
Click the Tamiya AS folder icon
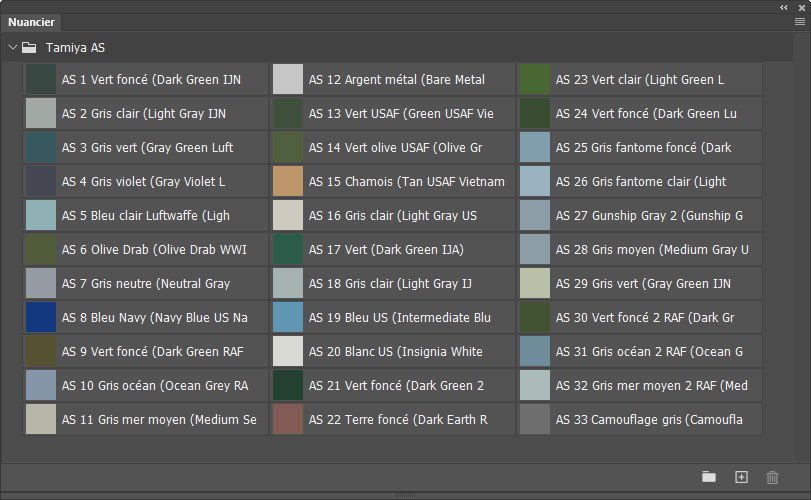(29, 47)
